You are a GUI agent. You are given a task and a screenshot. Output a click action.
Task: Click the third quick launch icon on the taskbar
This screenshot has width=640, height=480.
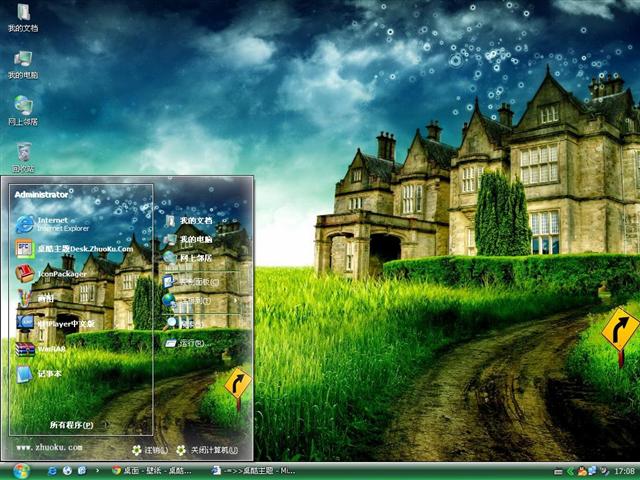click(82, 471)
